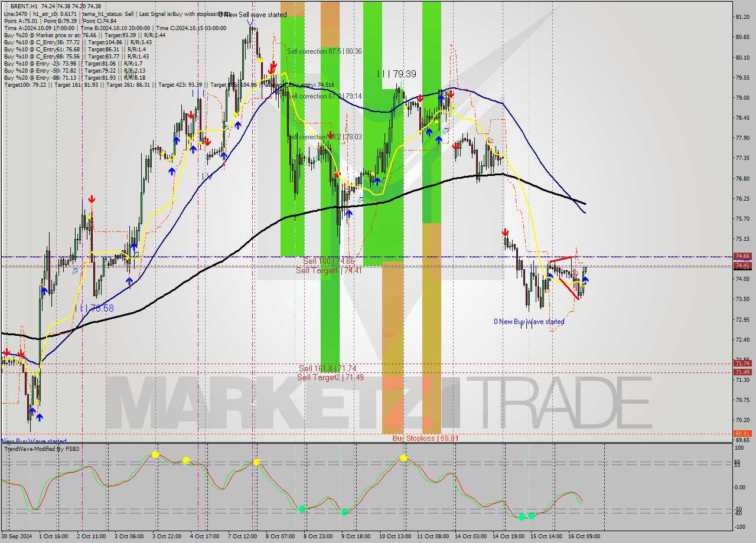Screen dimensions: 756x543
Task: Click the '7 Oct 12:00' time axis label
Action: tap(242, 537)
